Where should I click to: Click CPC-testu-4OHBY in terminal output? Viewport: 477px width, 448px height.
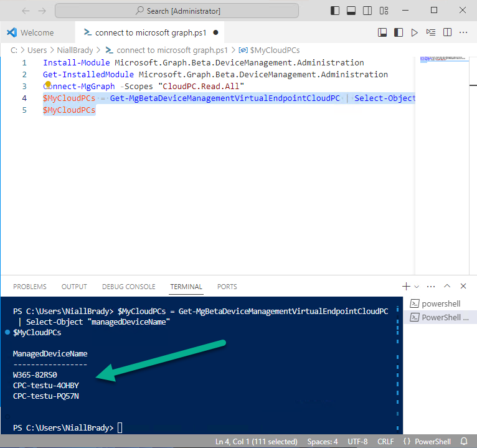(x=46, y=386)
